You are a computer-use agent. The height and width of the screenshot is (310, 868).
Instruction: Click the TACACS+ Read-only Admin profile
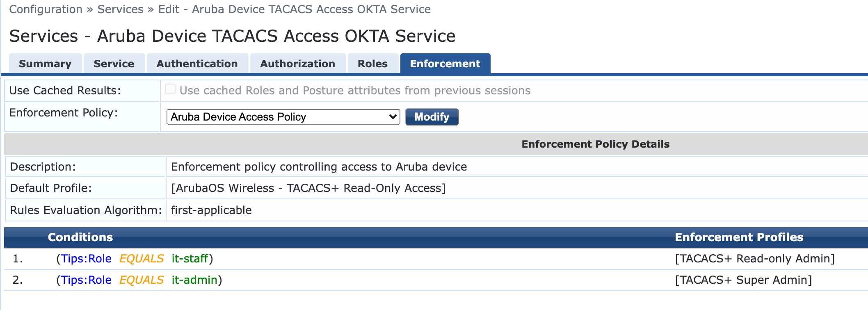click(x=754, y=258)
